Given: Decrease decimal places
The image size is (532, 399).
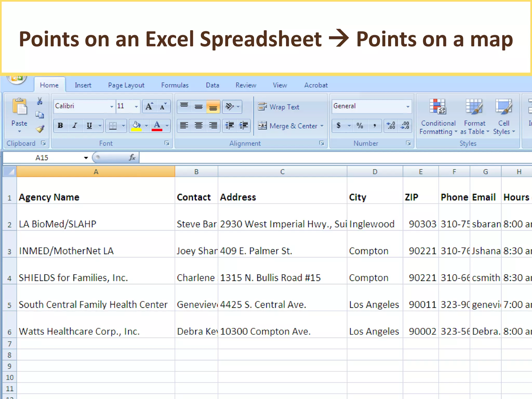Looking at the screenshot, I should (405, 126).
